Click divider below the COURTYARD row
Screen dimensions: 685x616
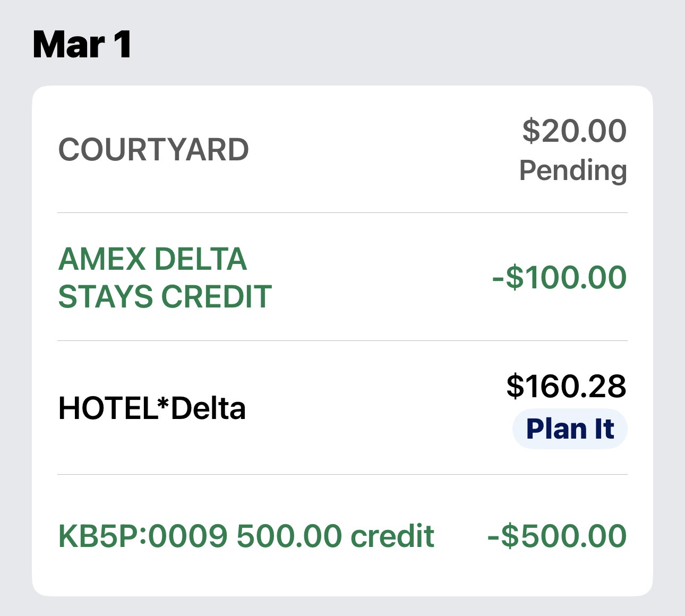343,213
